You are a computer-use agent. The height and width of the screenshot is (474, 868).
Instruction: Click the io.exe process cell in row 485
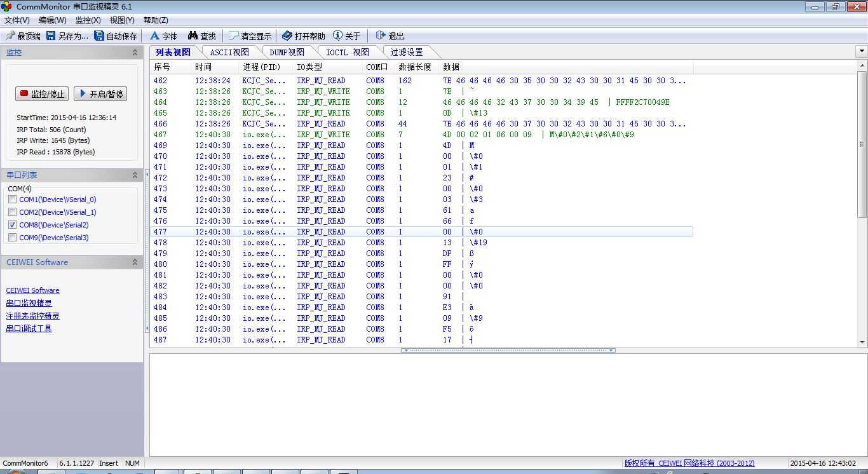click(264, 318)
